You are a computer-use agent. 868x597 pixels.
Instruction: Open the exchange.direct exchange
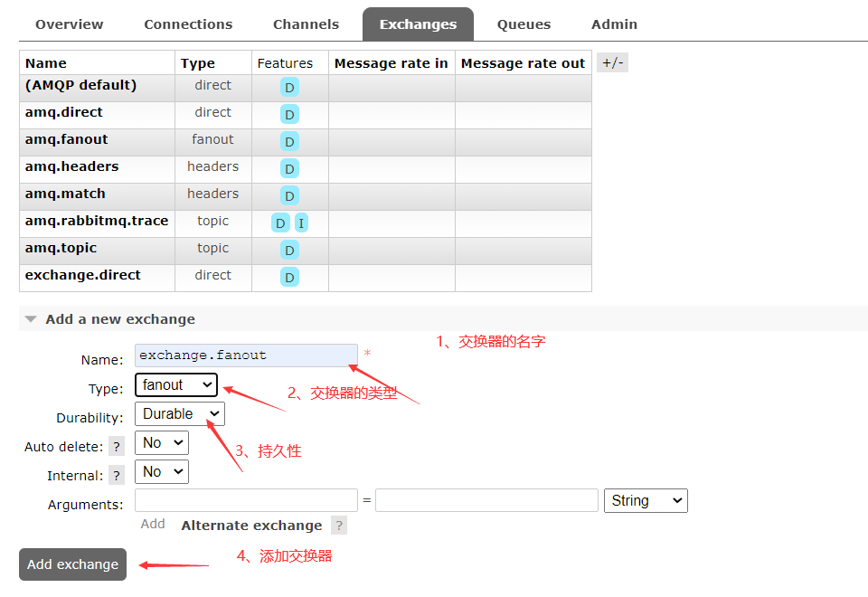click(x=83, y=275)
